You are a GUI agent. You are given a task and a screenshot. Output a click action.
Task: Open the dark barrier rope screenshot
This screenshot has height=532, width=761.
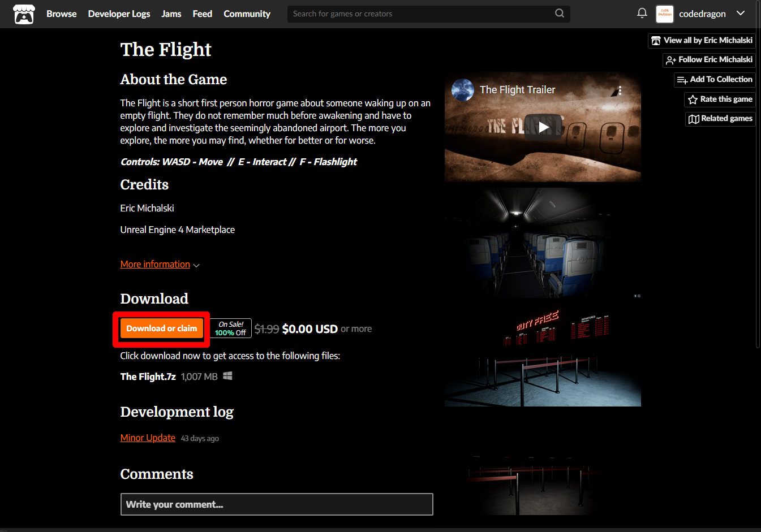point(543,464)
